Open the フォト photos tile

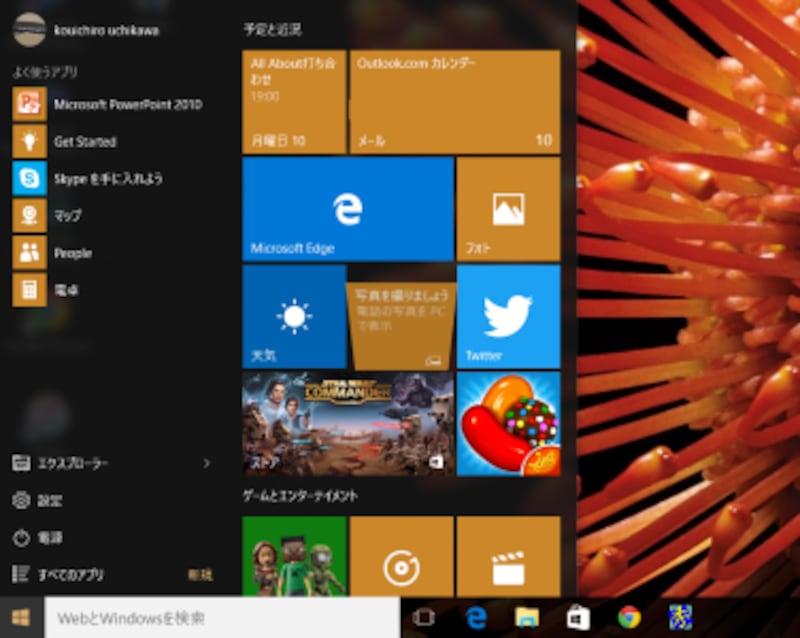(509, 209)
